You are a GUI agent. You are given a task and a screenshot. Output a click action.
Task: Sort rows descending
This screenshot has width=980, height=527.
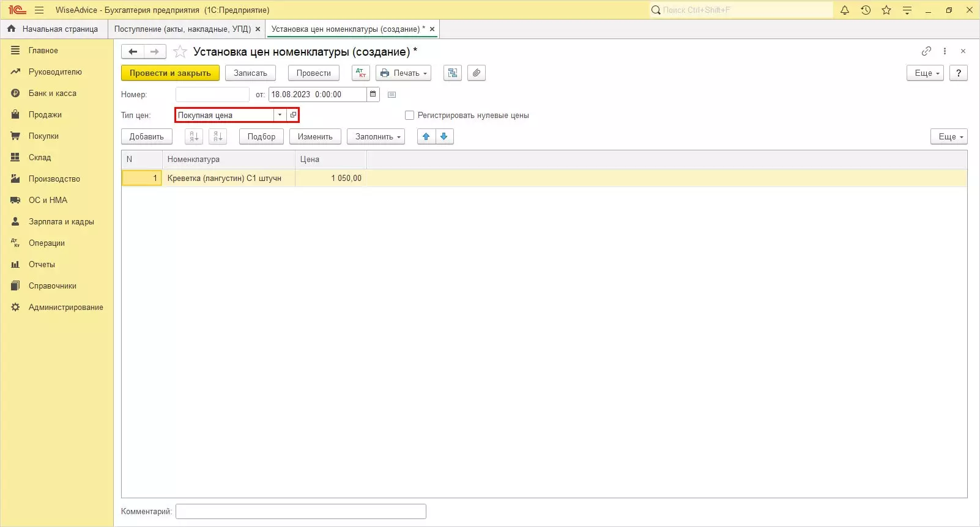point(218,137)
